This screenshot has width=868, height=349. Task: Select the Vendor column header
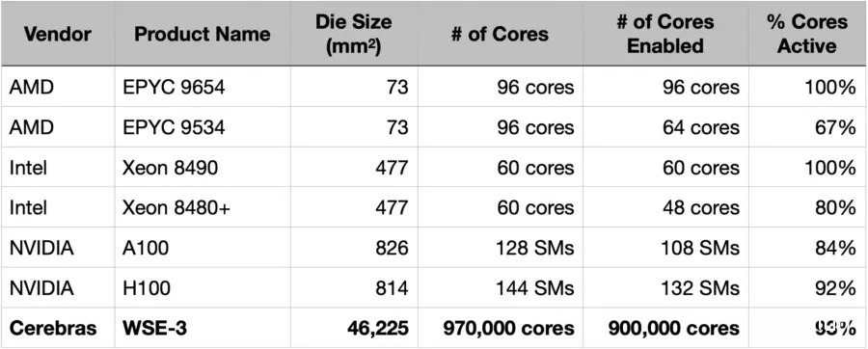[x=58, y=35]
